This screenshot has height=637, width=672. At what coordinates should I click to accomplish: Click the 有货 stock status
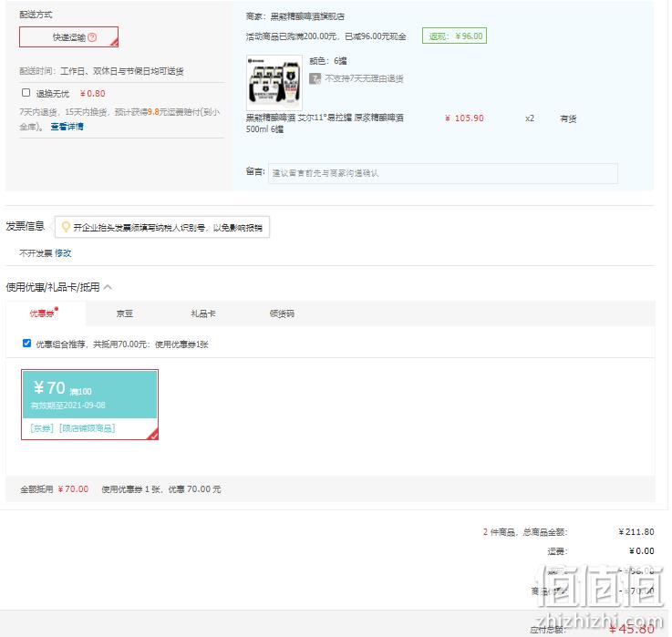coord(568,118)
